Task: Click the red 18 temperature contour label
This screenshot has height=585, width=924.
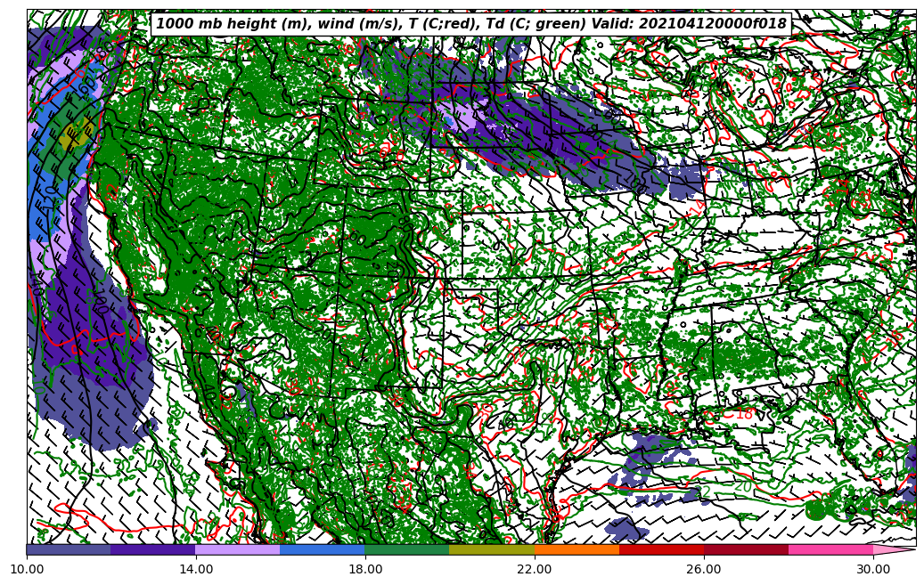Action: (x=744, y=414)
